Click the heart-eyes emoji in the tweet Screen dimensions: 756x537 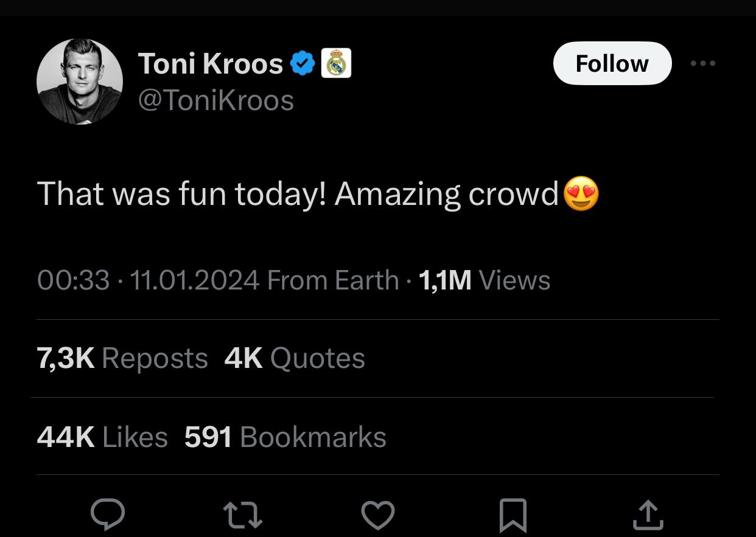(x=581, y=194)
